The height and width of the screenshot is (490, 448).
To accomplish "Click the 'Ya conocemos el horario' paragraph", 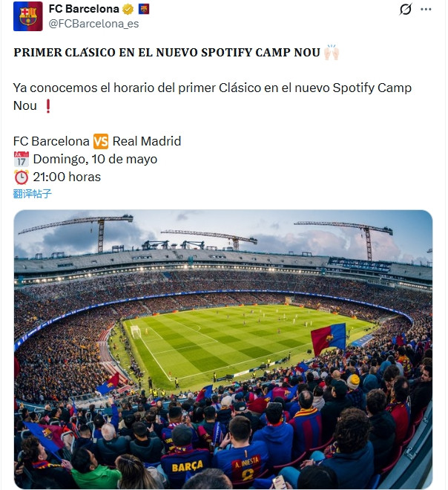I will coord(212,88).
